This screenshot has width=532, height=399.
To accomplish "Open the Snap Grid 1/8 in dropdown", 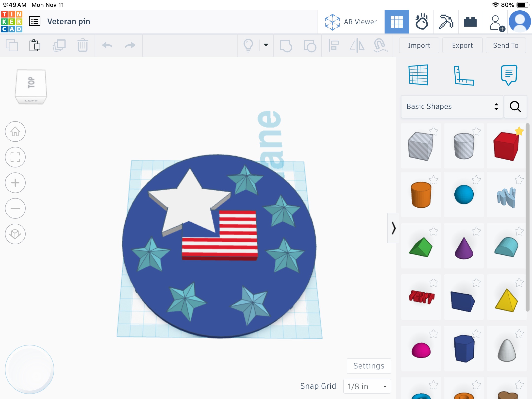I will (367, 386).
